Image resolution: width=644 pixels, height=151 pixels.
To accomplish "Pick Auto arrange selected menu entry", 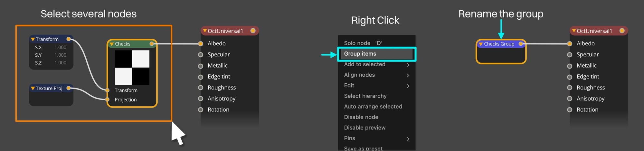I will pyautogui.click(x=377, y=107).
